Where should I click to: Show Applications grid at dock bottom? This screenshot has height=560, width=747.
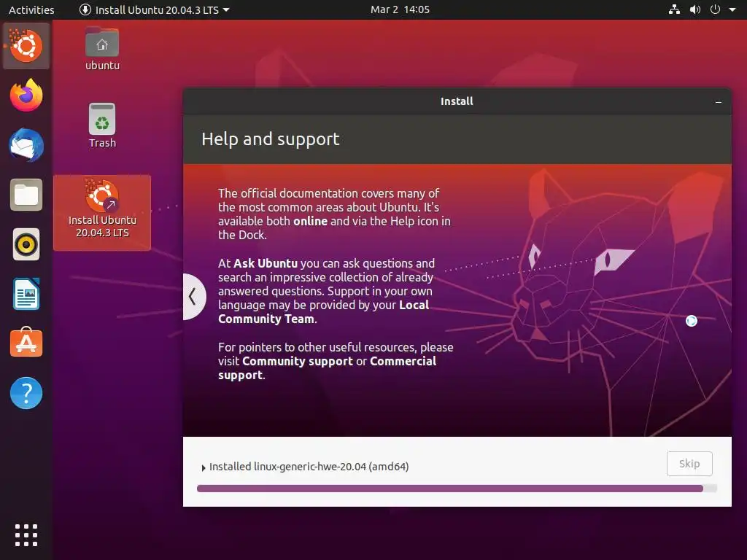[x=26, y=535]
